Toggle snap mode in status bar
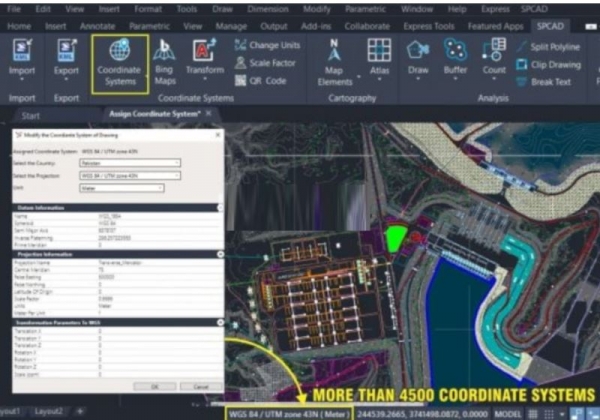The image size is (600, 420). click(x=549, y=414)
